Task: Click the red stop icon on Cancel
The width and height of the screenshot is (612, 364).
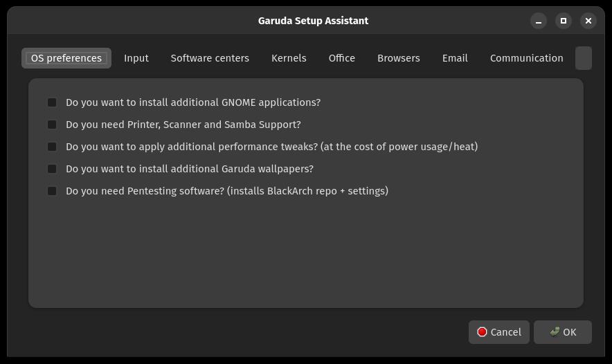Action: pyautogui.click(x=482, y=332)
